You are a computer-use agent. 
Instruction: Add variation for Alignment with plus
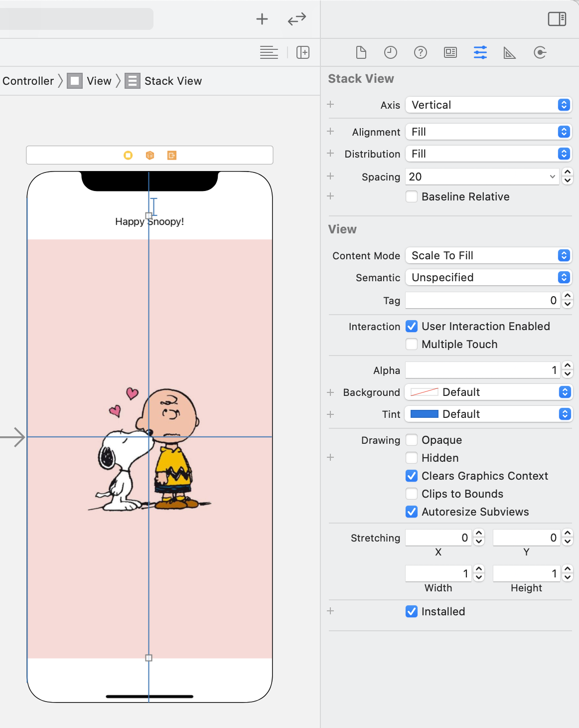point(330,131)
